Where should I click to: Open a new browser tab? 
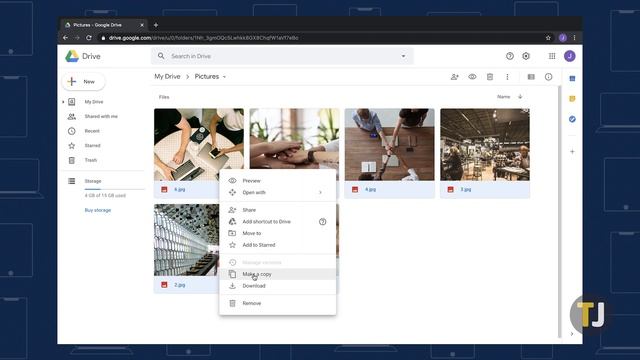(x=156, y=25)
